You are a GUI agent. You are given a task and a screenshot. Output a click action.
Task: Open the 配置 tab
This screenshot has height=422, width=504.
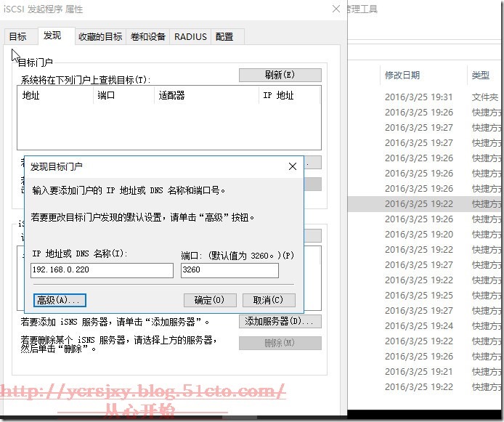(x=227, y=36)
